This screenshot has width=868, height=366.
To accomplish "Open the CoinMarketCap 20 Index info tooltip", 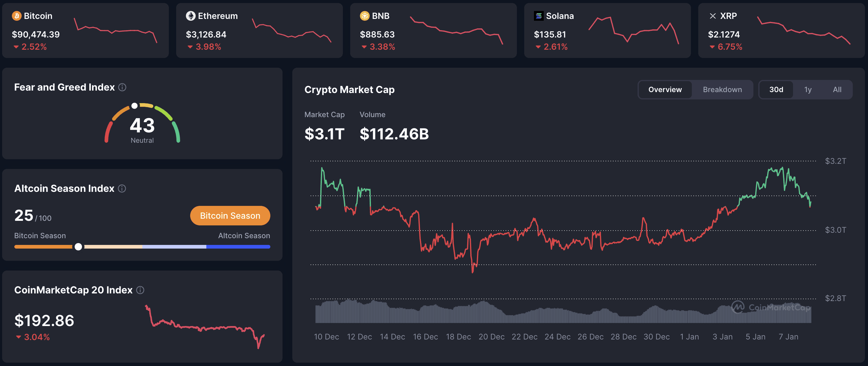I will point(141,290).
